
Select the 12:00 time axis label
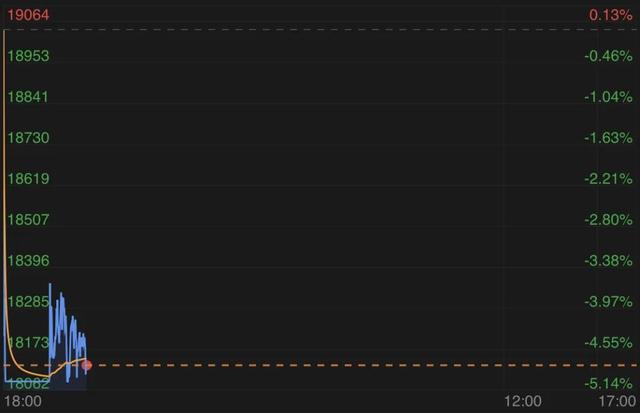point(523,401)
